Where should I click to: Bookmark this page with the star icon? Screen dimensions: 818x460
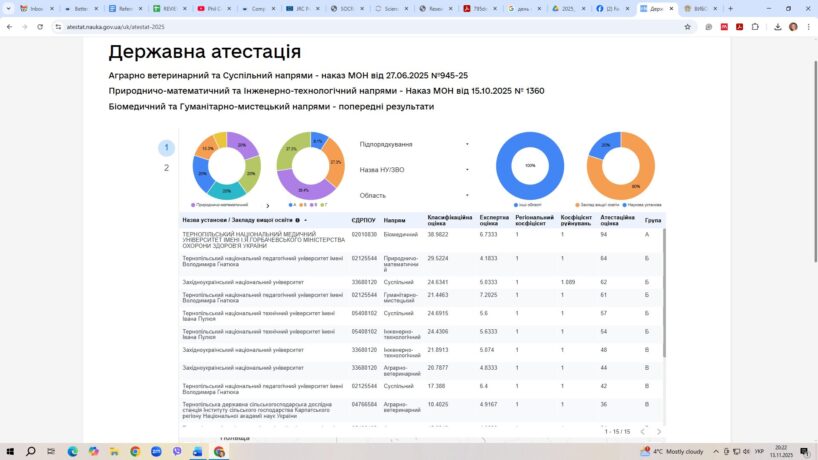tap(687, 27)
